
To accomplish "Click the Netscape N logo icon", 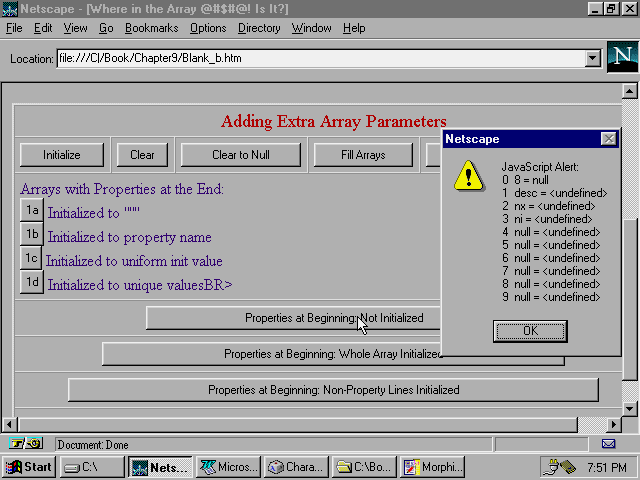I will [621, 57].
